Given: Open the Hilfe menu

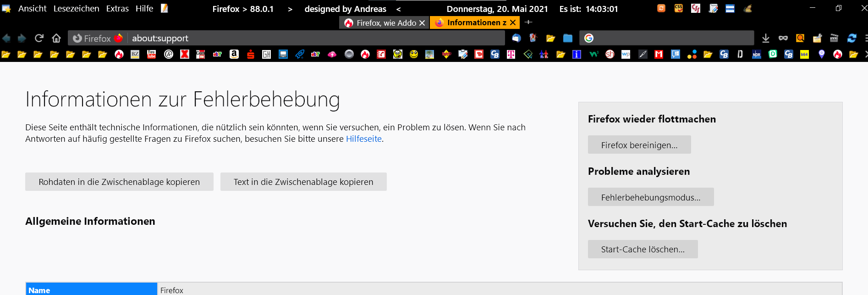Looking at the screenshot, I should click(144, 8).
